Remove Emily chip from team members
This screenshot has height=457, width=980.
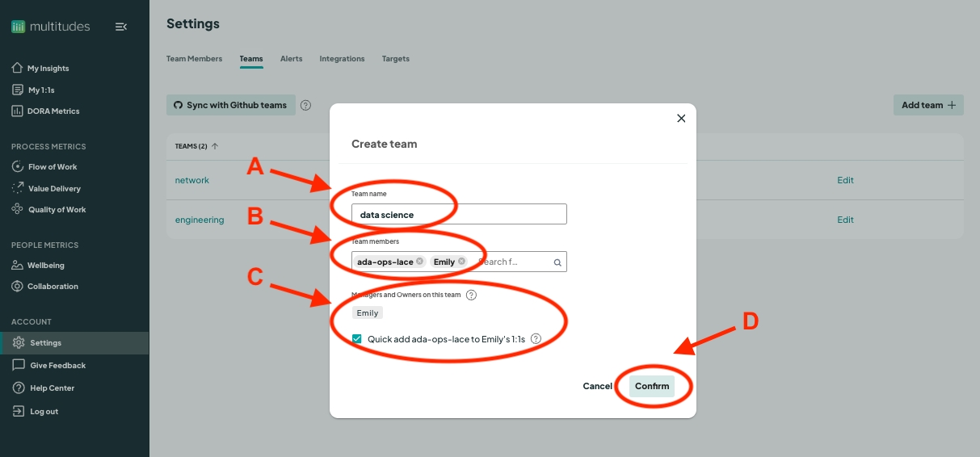coord(461,262)
